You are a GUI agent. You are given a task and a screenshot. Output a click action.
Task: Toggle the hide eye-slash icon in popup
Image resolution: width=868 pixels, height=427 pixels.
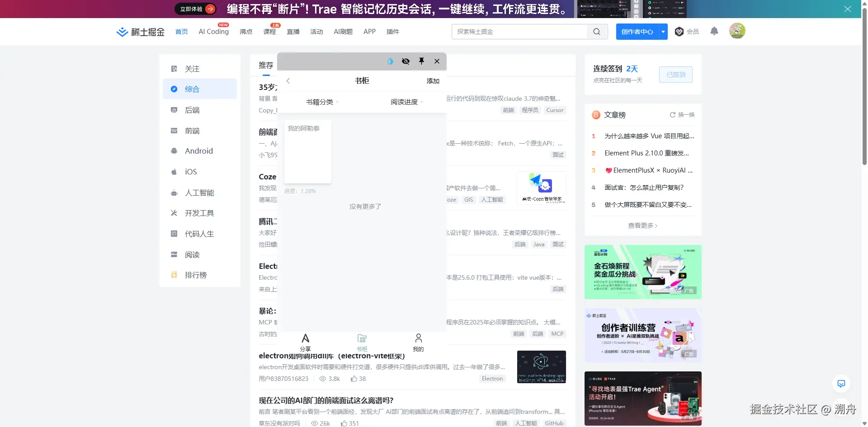coord(406,61)
